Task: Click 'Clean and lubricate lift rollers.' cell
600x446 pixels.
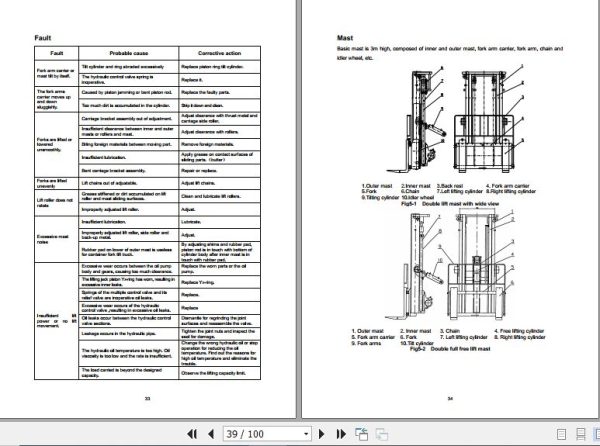Action: tap(220, 196)
